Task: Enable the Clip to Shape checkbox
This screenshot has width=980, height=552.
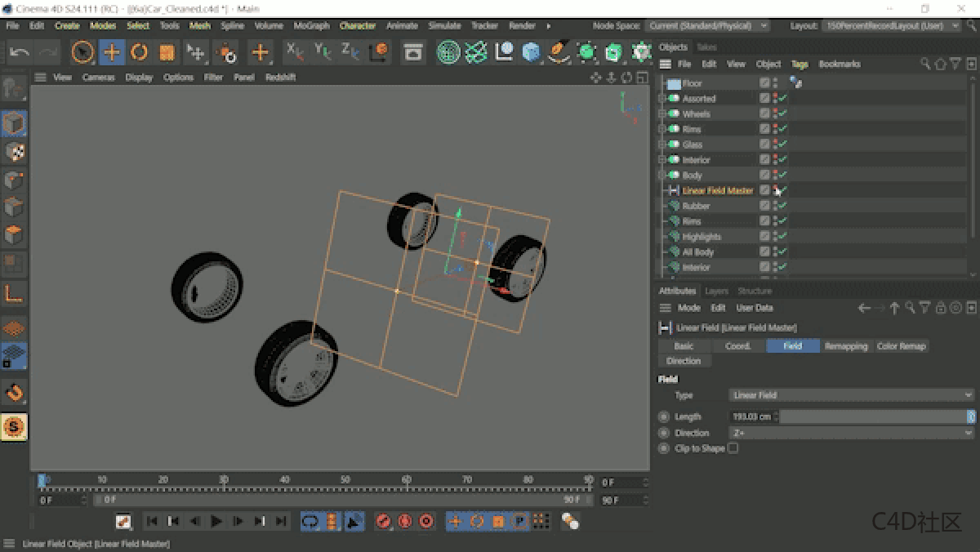Action: tap(733, 447)
